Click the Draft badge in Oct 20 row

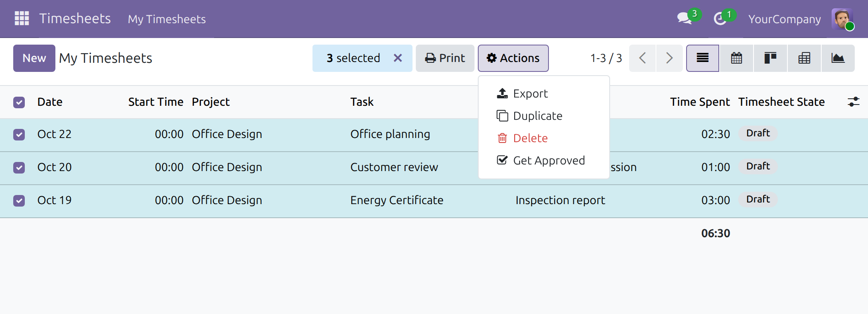click(x=758, y=166)
